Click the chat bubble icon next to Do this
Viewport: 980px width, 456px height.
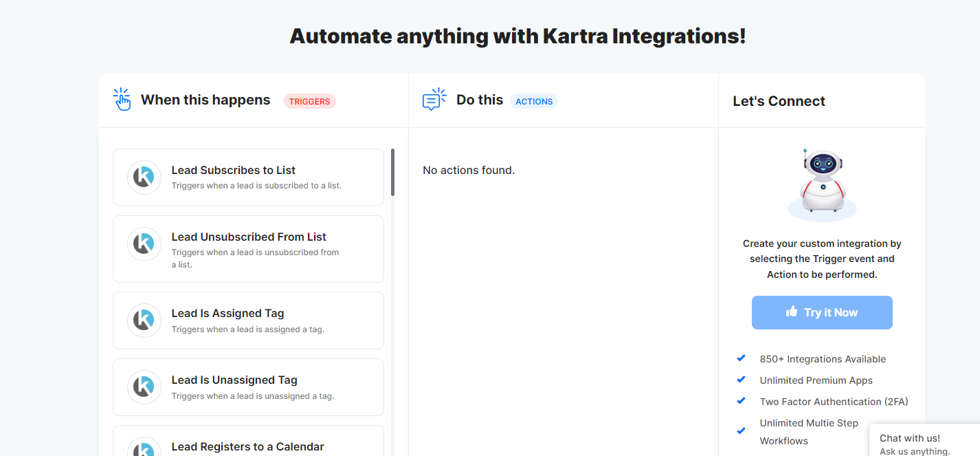pos(434,99)
